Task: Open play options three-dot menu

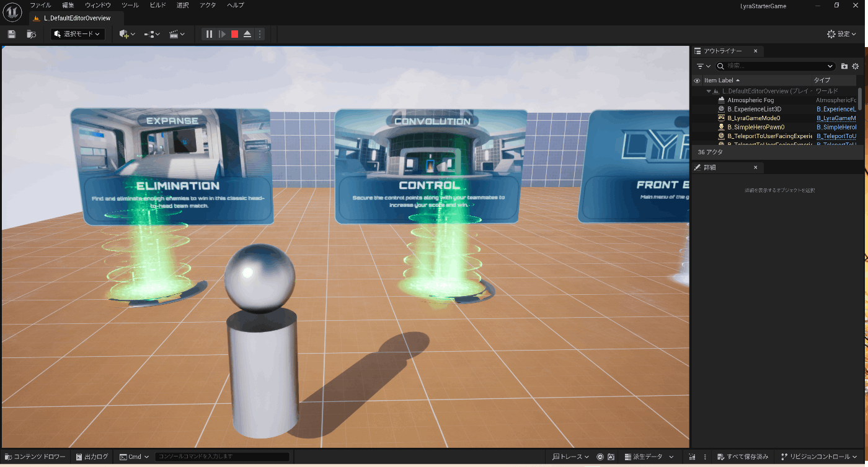Action: click(260, 34)
